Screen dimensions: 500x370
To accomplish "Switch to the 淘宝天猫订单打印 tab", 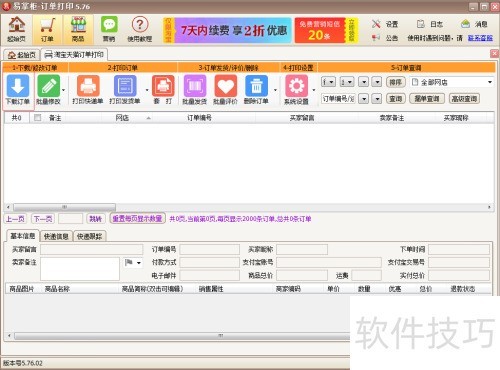I will 74,55.
